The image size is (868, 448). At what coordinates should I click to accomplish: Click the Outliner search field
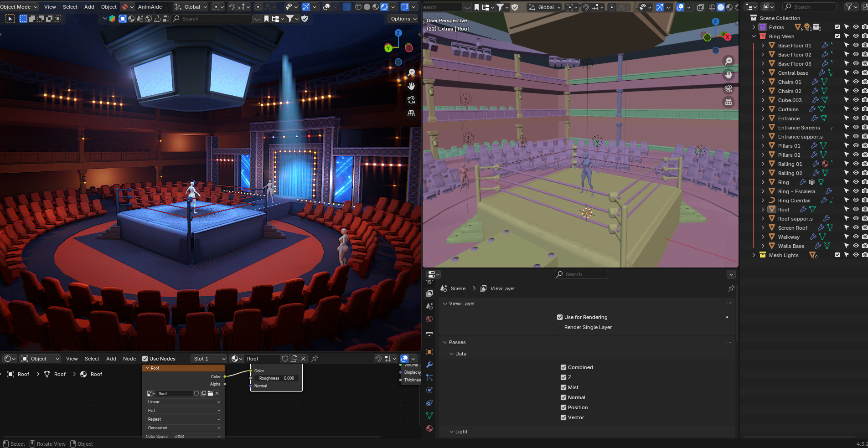pyautogui.click(x=810, y=7)
